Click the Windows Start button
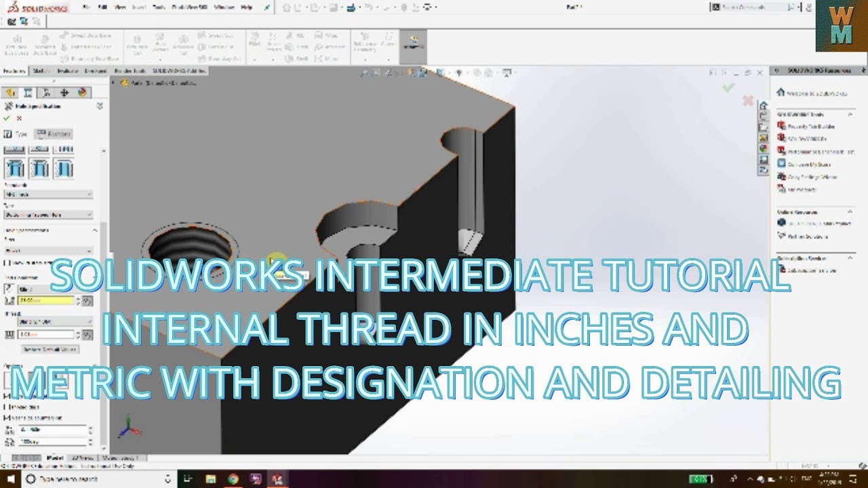 pyautogui.click(x=9, y=479)
